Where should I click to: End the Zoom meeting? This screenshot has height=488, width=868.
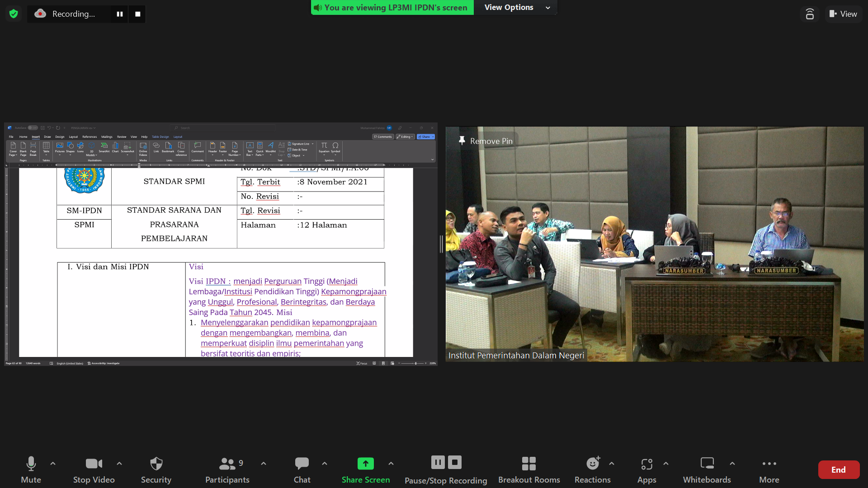839,469
